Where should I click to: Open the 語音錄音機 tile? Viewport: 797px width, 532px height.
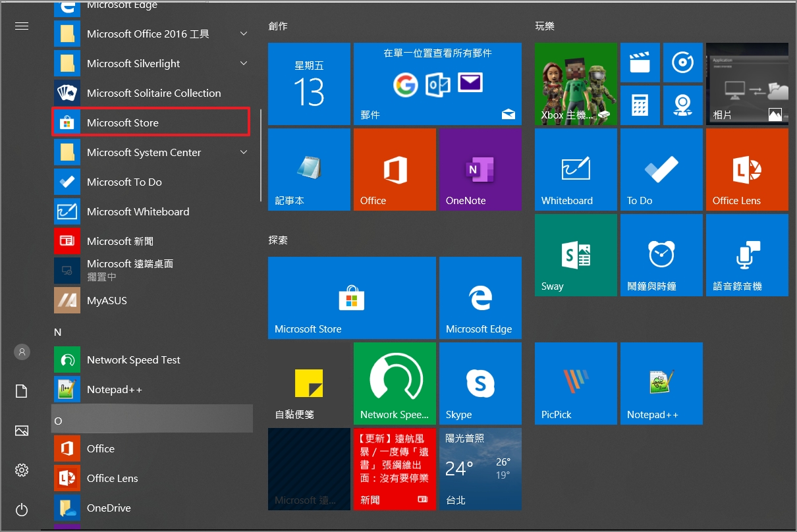(747, 255)
